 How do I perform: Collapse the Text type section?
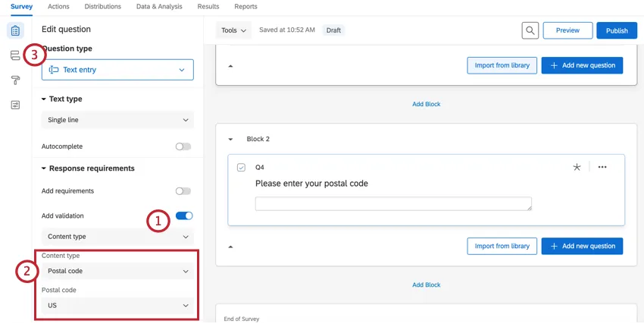click(x=44, y=99)
